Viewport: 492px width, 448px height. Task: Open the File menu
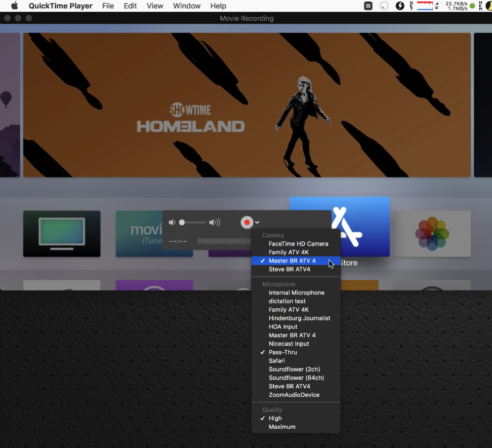coord(108,6)
